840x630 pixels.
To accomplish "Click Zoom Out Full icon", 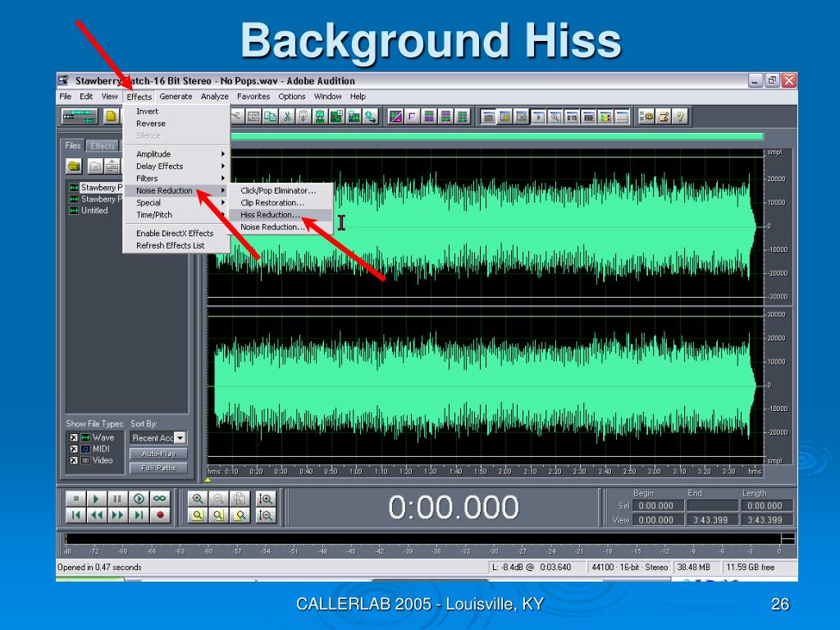I will tap(240, 499).
